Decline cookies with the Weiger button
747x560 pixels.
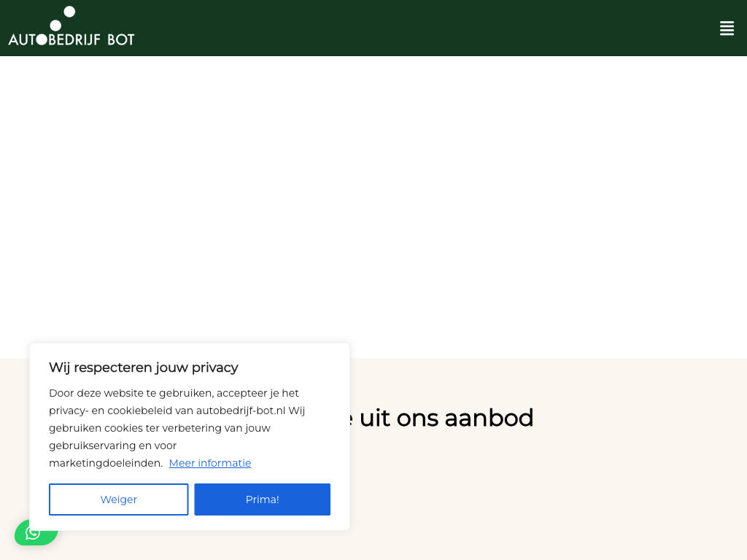coord(118,499)
